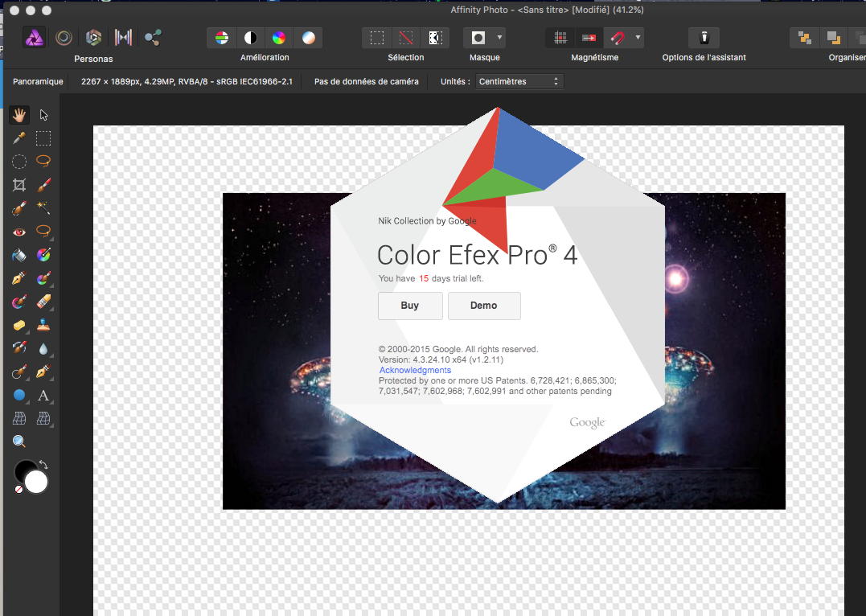The width and height of the screenshot is (866, 616).
Task: Click the black primary colour swatch
Action: [x=23, y=470]
